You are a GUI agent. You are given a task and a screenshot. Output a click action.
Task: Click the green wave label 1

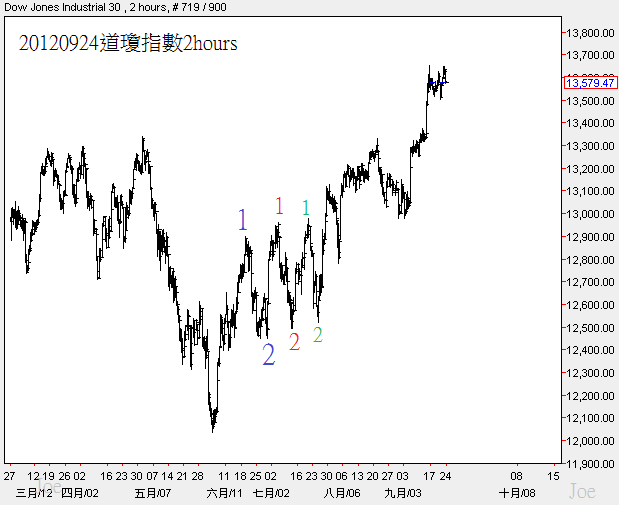click(x=306, y=208)
